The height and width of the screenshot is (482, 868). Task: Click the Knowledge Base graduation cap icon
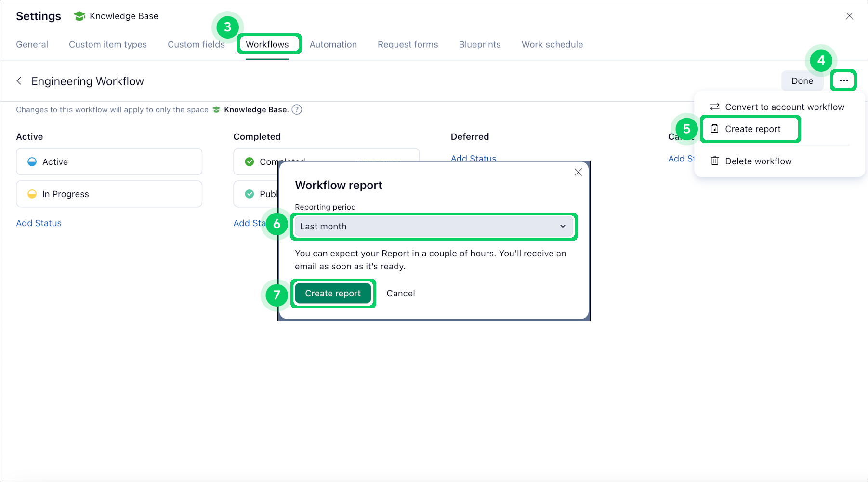click(79, 15)
